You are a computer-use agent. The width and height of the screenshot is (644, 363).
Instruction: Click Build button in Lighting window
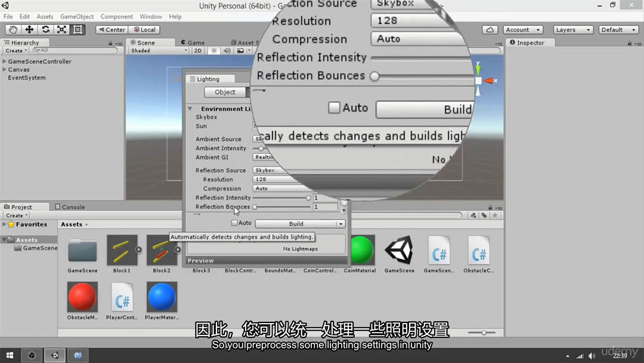point(296,224)
